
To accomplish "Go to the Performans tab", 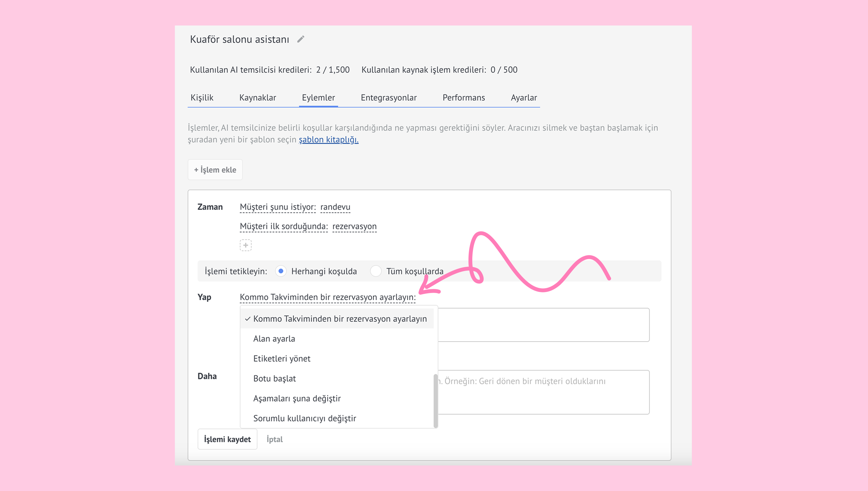I will [463, 98].
